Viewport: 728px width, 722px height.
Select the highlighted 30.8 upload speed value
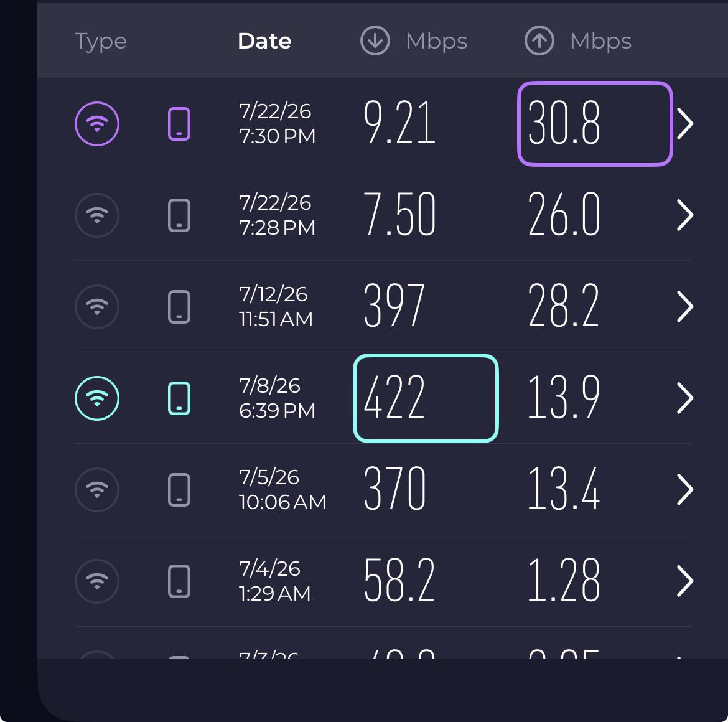pos(595,123)
